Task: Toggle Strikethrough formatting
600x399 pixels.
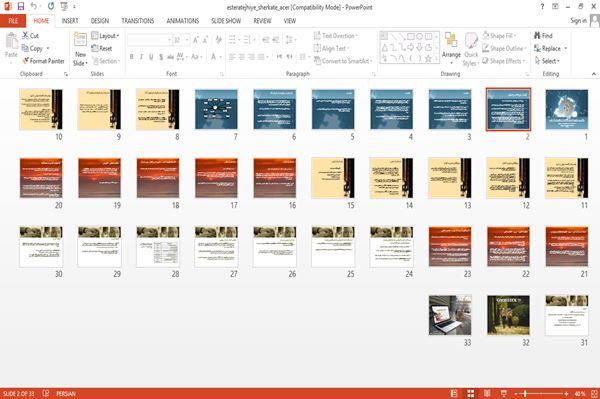Action: [170, 57]
